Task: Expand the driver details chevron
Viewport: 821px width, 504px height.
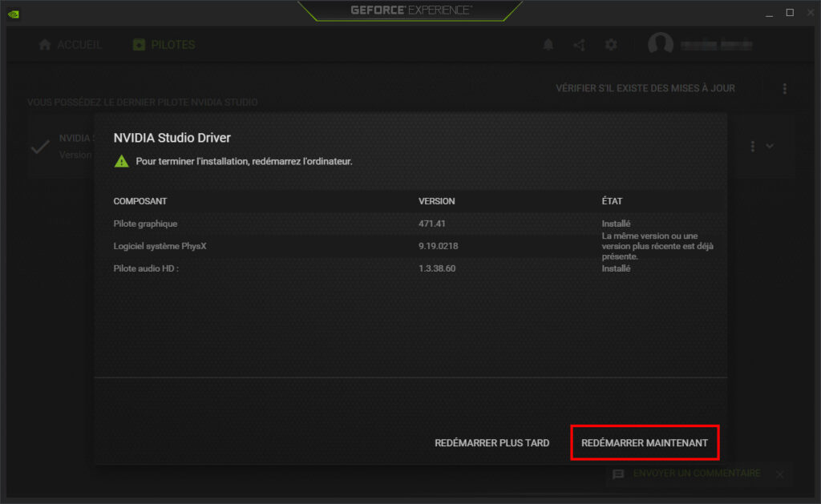Action: coord(770,146)
